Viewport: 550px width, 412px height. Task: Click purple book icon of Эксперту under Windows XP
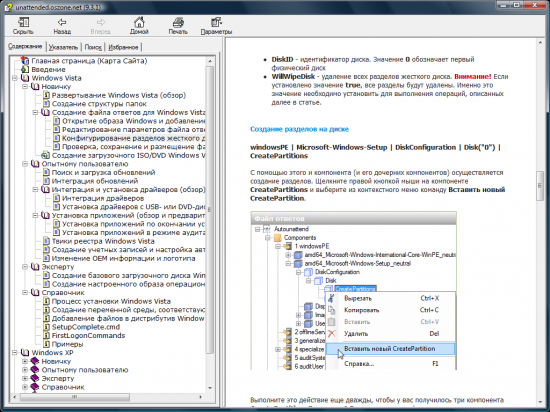click(35, 378)
